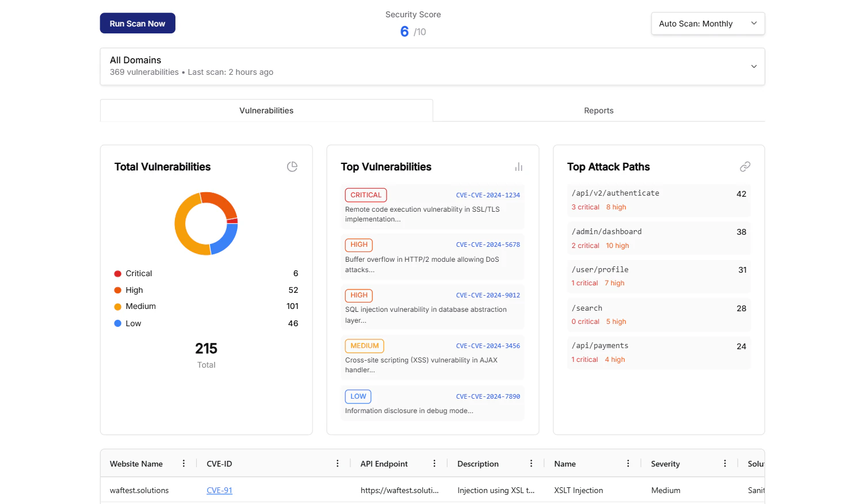Click the Severity column header
The image size is (867, 504).
pos(665,464)
